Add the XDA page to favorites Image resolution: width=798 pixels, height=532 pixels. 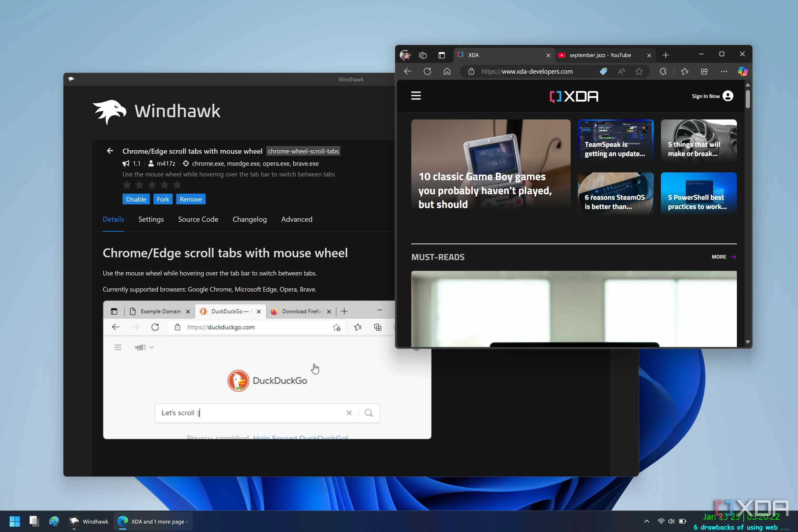pos(639,71)
